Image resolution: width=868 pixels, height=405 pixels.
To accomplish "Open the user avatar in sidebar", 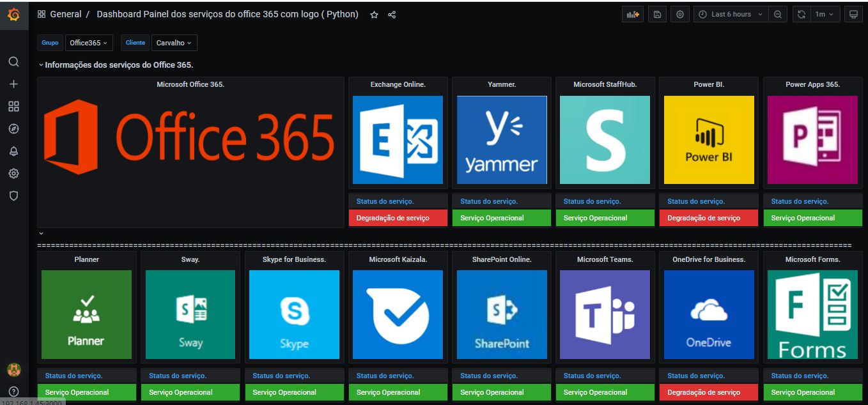I will [13, 369].
